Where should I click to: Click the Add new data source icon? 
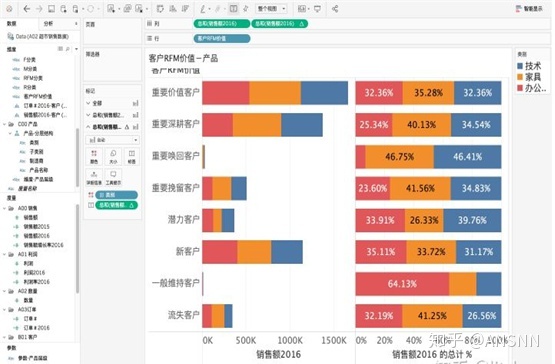pos(63,9)
